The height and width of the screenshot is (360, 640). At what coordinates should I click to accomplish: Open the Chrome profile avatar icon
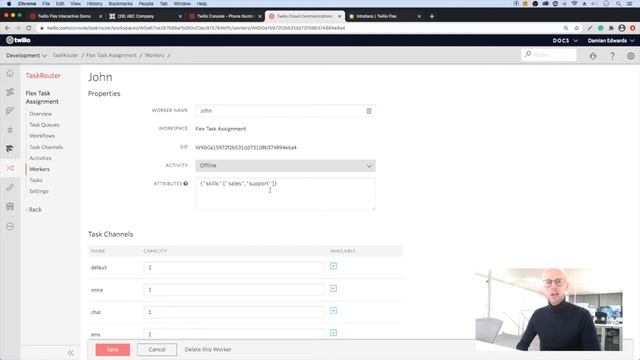(622, 28)
